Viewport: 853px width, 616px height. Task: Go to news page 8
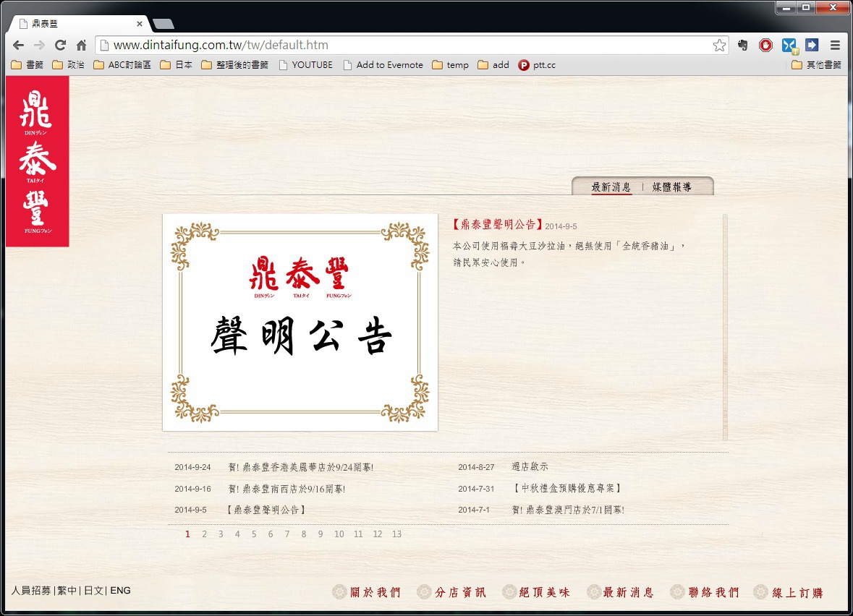(304, 534)
